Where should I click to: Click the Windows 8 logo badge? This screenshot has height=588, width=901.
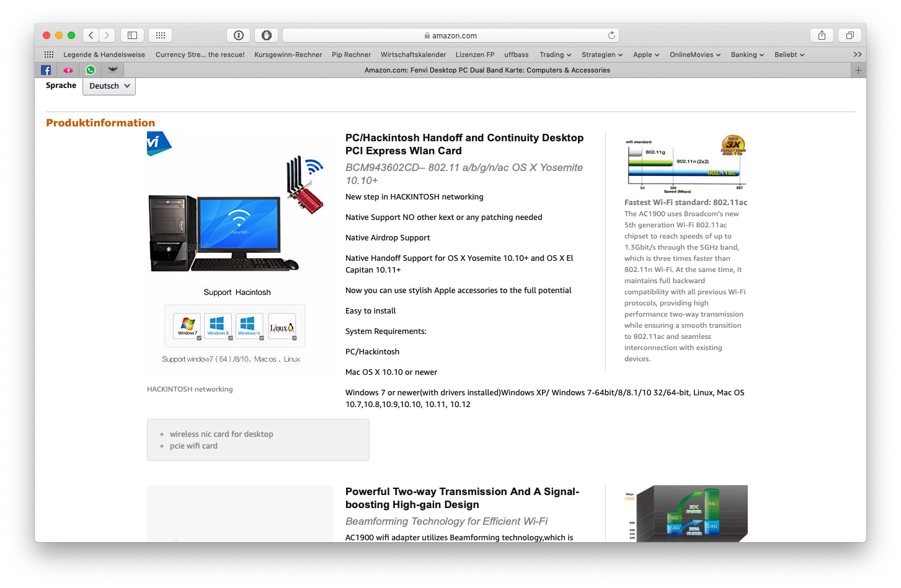pos(218,326)
